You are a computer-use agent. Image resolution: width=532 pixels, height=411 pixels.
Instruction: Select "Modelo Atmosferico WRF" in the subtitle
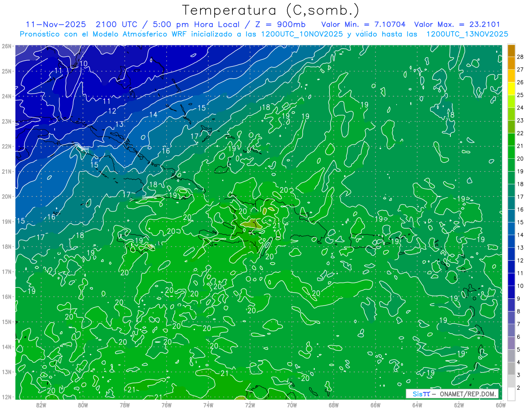(141, 34)
